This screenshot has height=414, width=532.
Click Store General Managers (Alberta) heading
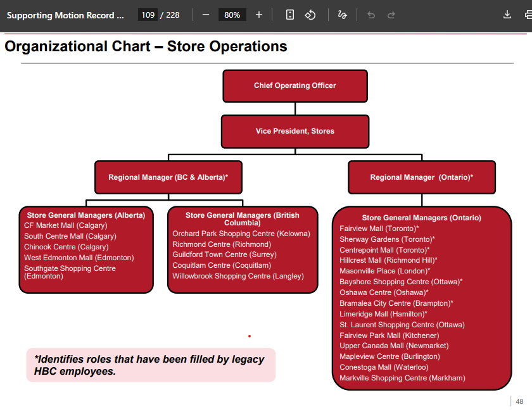tap(86, 215)
